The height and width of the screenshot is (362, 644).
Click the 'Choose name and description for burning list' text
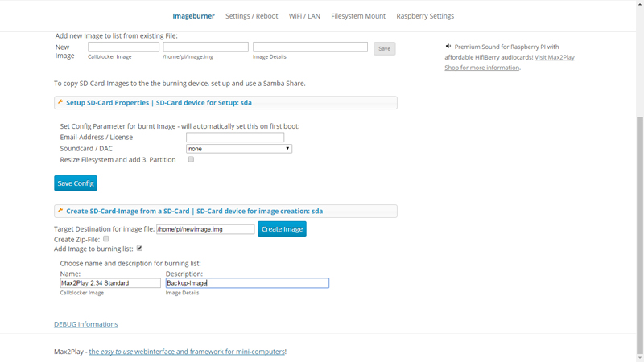[130, 264]
